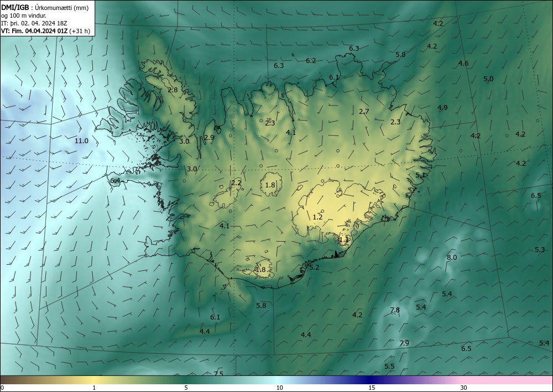Screen dimensions: 553x392
Task: Click the 5.3 value near the right edge
Action: 540,249
